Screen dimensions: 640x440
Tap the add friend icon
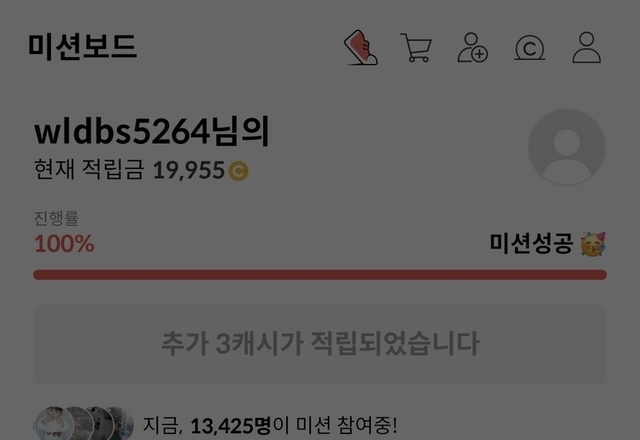[x=472, y=48]
